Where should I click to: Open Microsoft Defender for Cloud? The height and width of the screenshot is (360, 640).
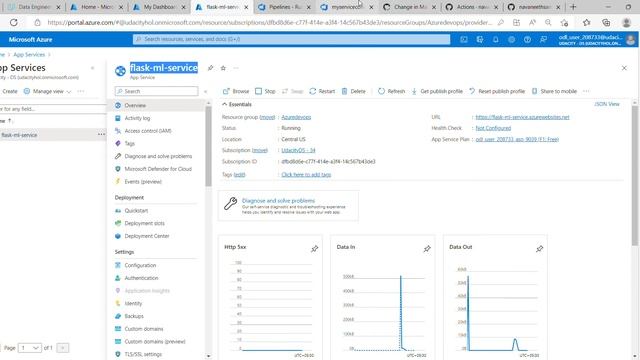[158, 169]
